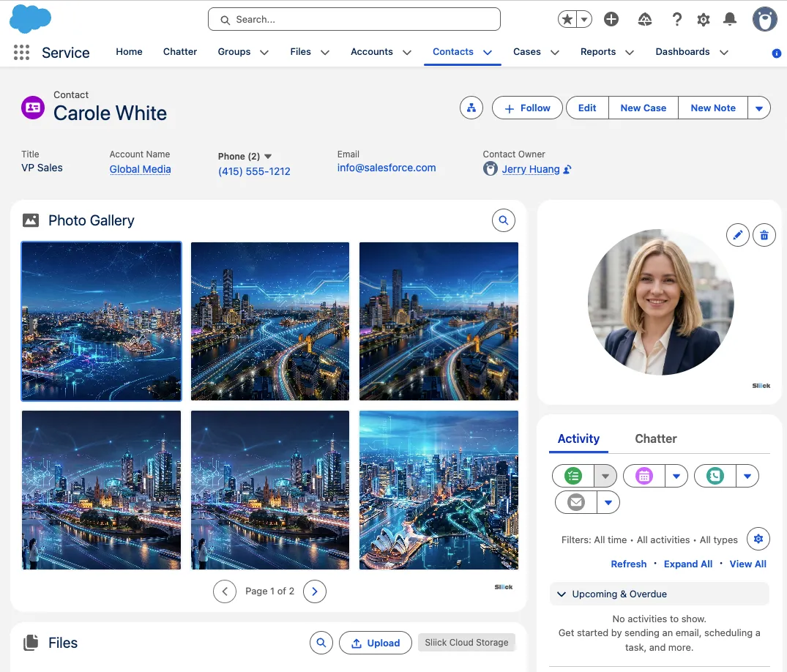Click the Global Media account link
787x672 pixels.
pyautogui.click(x=140, y=169)
